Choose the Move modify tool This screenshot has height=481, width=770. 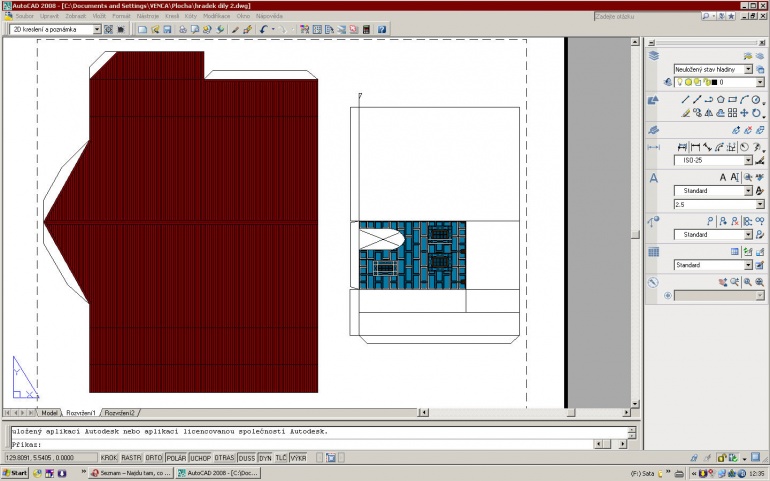coord(744,113)
